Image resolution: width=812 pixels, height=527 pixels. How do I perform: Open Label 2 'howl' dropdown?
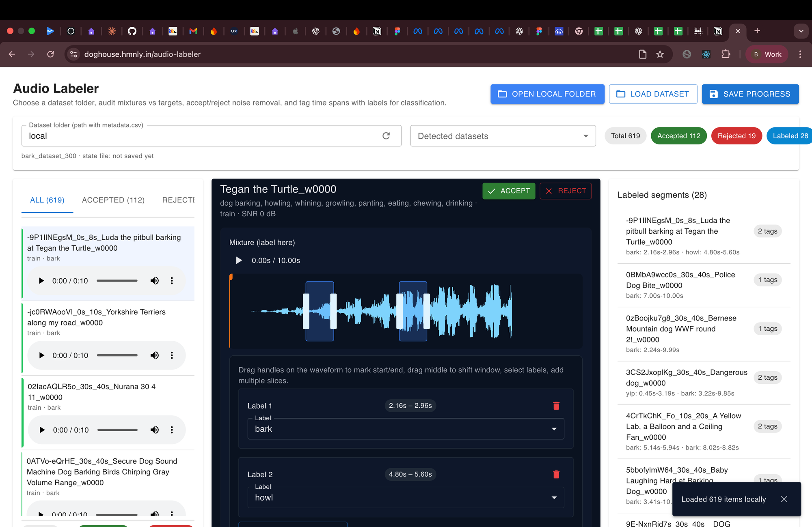coord(406,497)
